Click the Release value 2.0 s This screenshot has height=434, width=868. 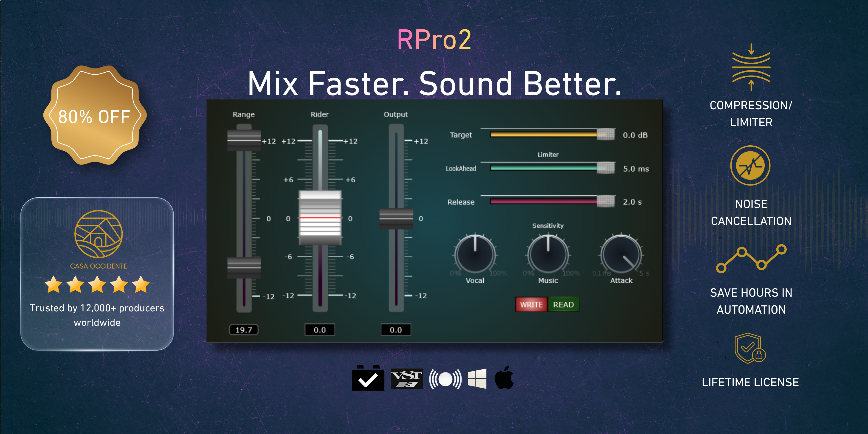pos(632,202)
